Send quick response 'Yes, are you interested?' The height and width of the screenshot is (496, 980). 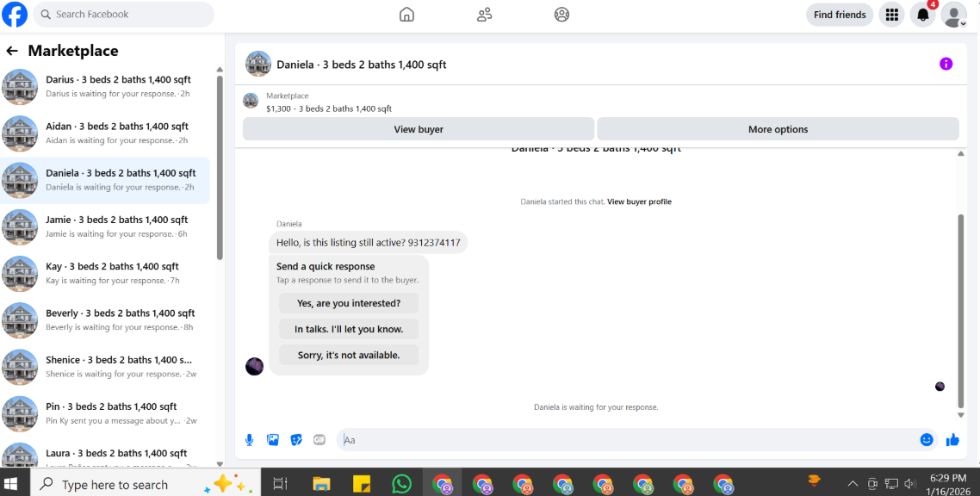(x=349, y=304)
